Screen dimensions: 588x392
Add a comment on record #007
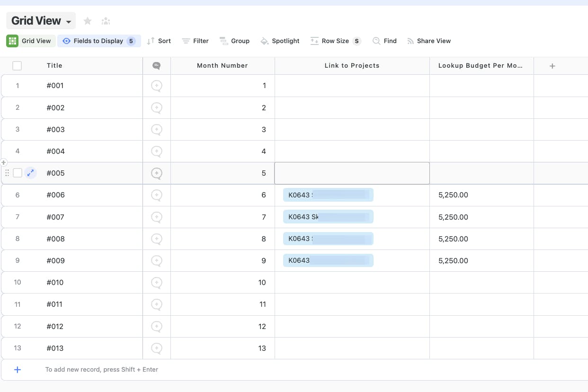pos(157,217)
